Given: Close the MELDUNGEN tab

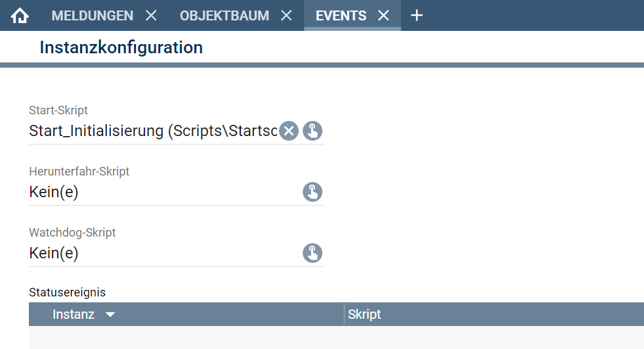Looking at the screenshot, I should coord(151,16).
